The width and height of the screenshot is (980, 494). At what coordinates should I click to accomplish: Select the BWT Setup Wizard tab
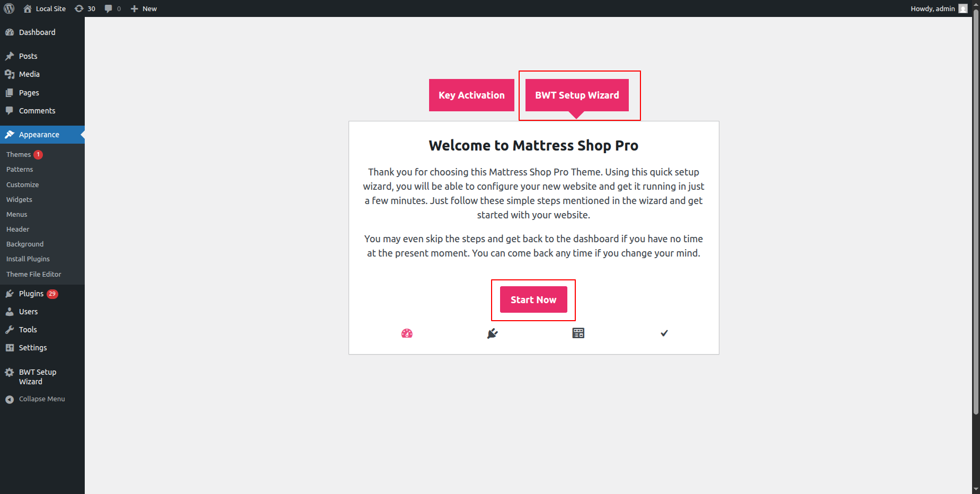coord(577,95)
